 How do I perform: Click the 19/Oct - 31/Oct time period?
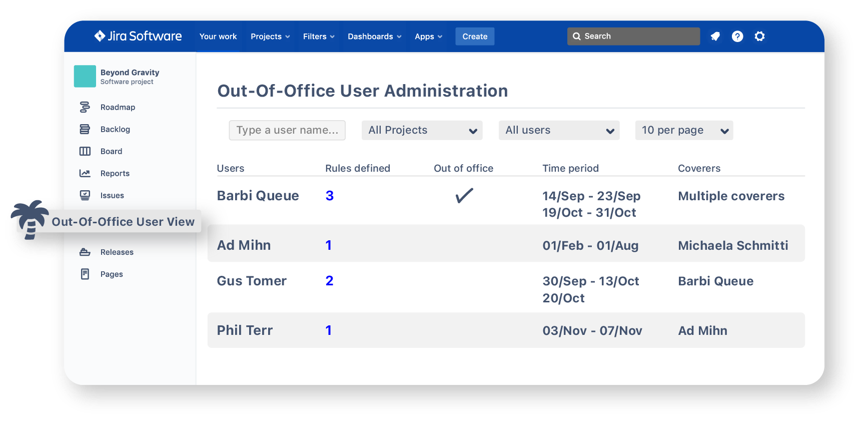589,213
